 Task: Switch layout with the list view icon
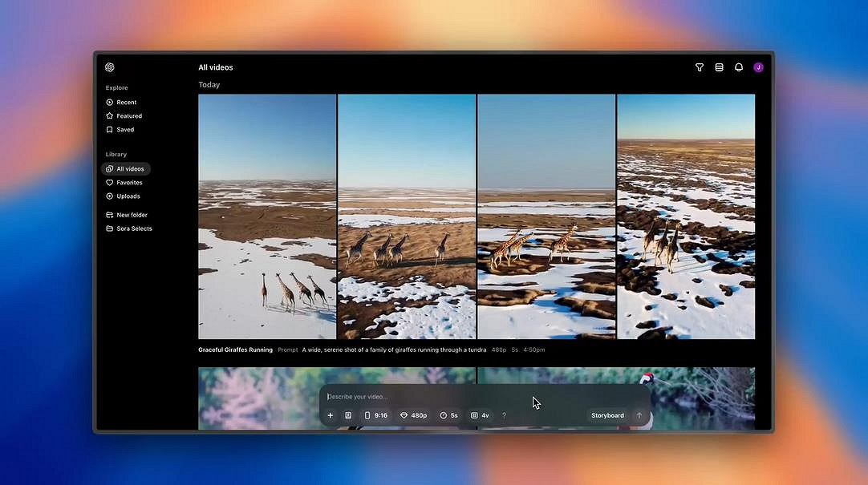pyautogui.click(x=720, y=67)
